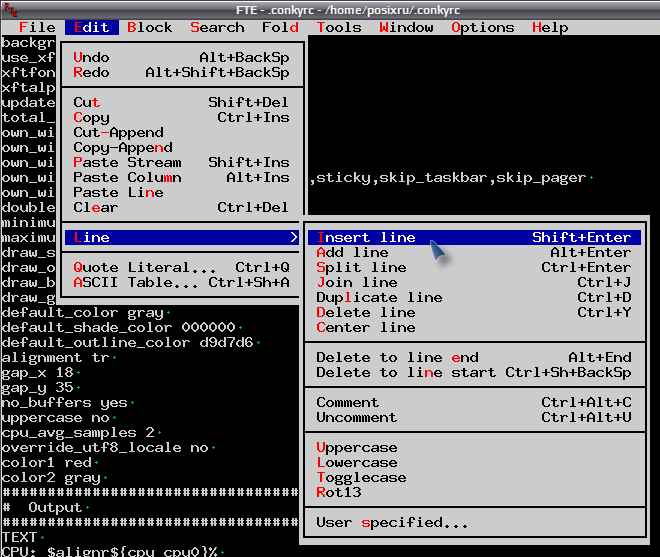Close the open Edit menu
The image size is (660, 557).
(91, 27)
